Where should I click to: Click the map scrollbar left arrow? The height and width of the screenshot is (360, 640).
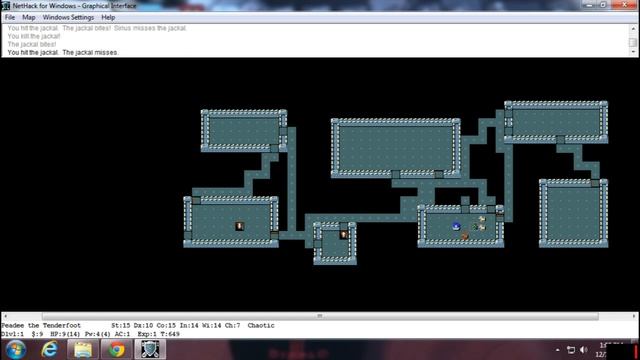pyautogui.click(x=5, y=316)
